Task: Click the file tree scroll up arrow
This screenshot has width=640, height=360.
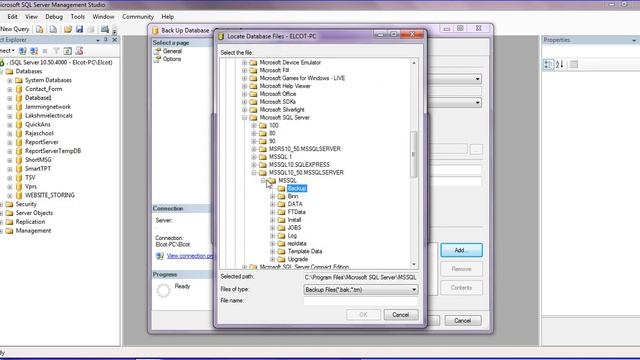Action: [x=413, y=62]
